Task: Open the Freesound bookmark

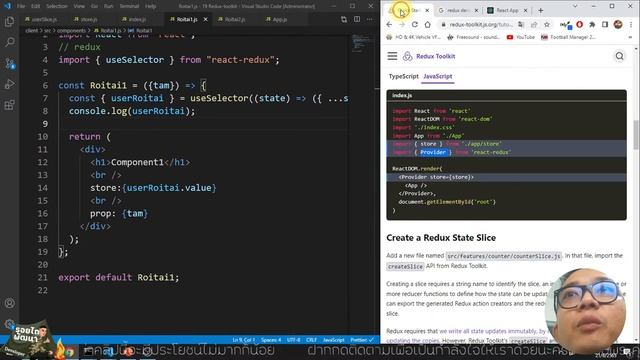Action: (473, 37)
